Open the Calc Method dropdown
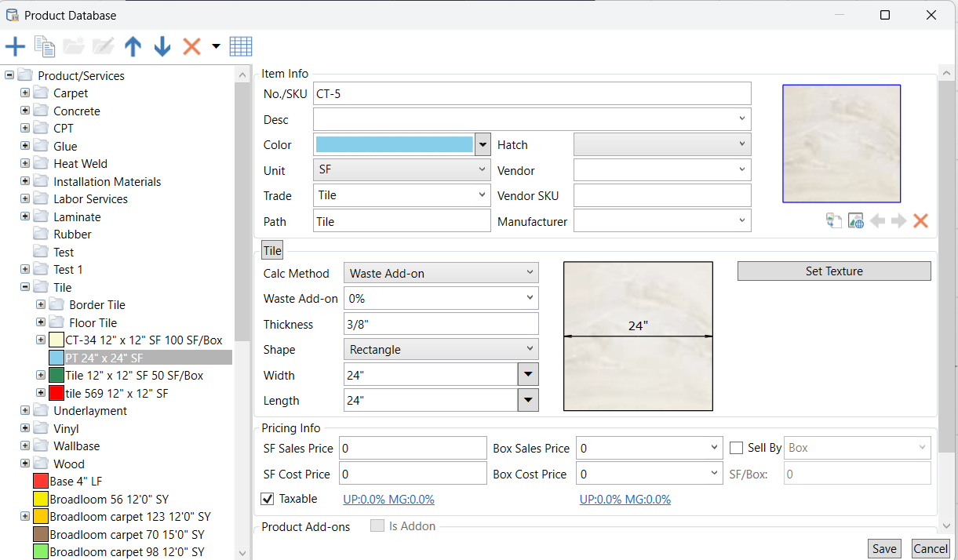The height and width of the screenshot is (560, 958). [441, 273]
